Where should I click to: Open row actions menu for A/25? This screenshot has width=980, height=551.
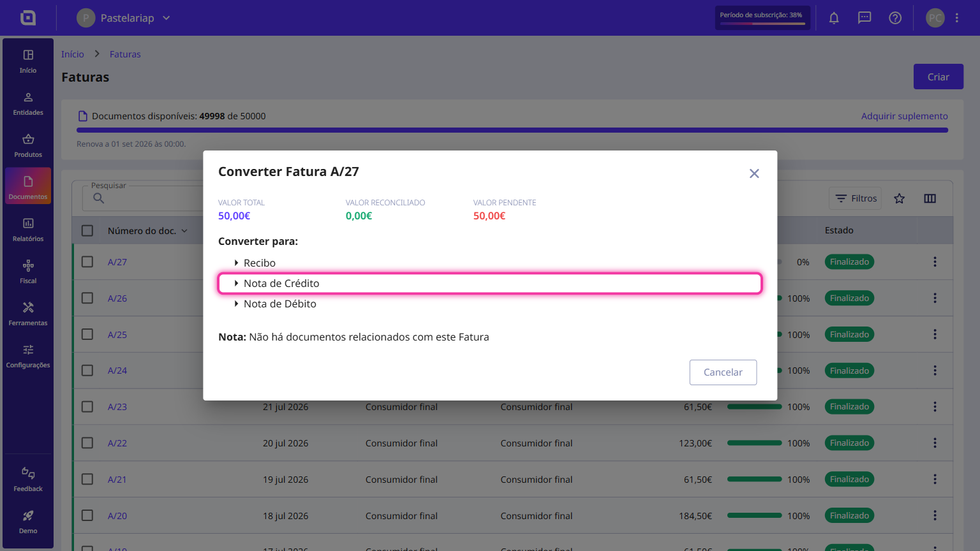935,334
